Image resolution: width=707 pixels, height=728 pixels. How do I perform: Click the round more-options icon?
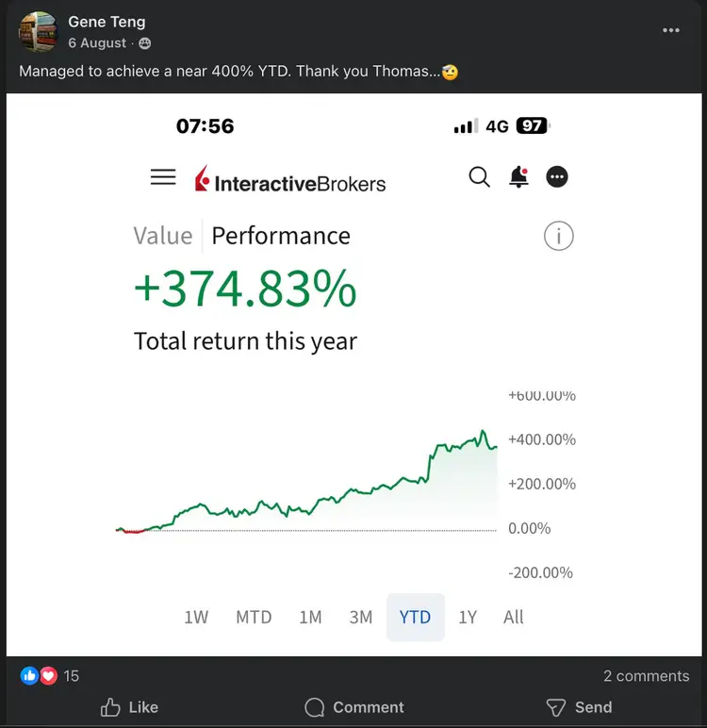[556, 177]
